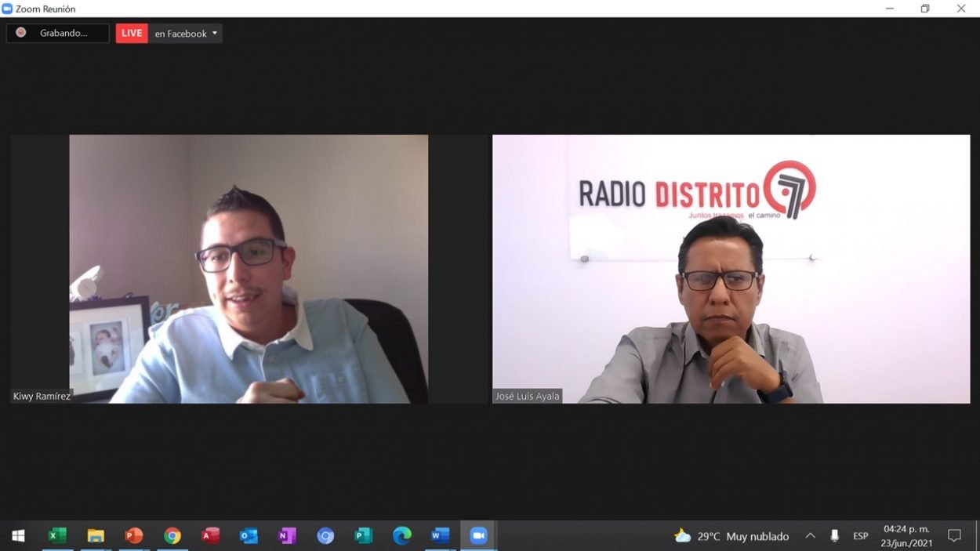Open the weather widget showing 29°C

(731, 536)
